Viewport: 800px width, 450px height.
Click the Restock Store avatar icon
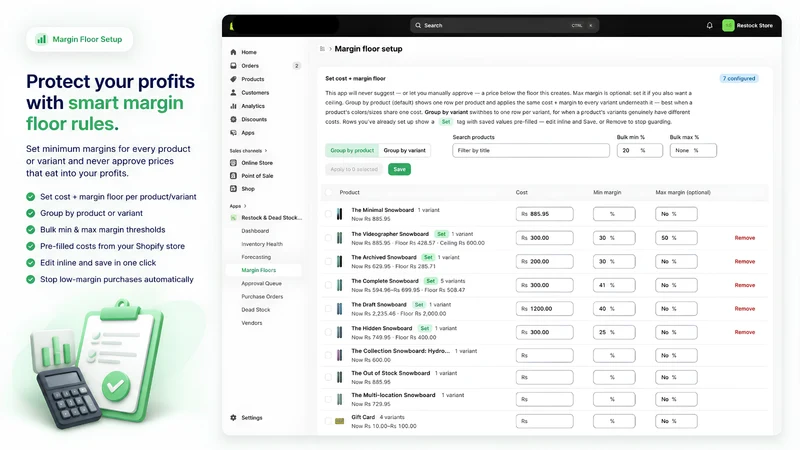tap(728, 25)
